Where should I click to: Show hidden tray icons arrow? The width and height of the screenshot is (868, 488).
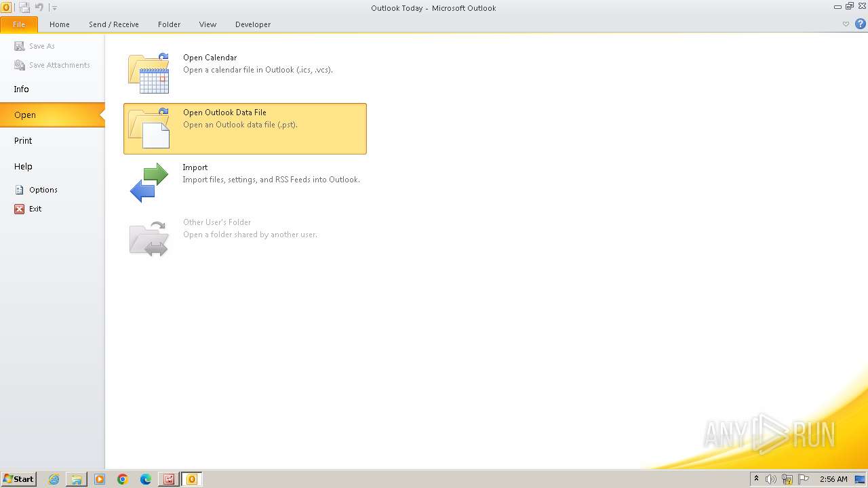[x=757, y=479]
